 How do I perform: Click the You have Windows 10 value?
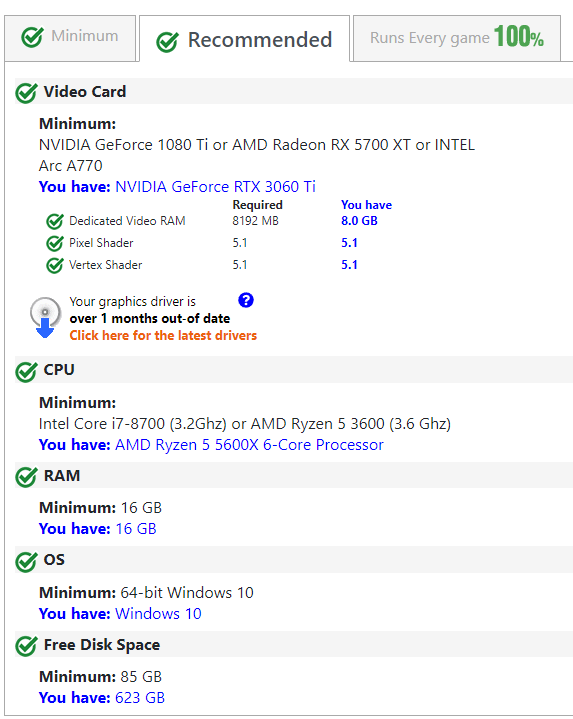pos(158,614)
